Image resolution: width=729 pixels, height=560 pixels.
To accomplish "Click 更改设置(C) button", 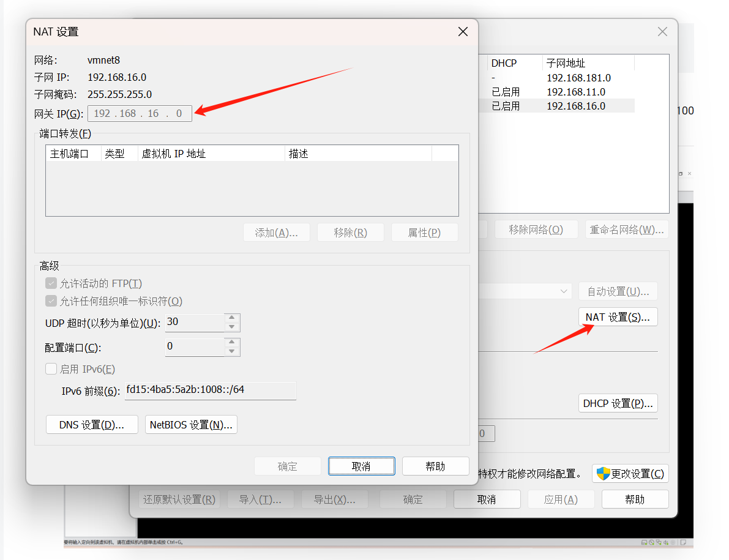I will [x=630, y=474].
